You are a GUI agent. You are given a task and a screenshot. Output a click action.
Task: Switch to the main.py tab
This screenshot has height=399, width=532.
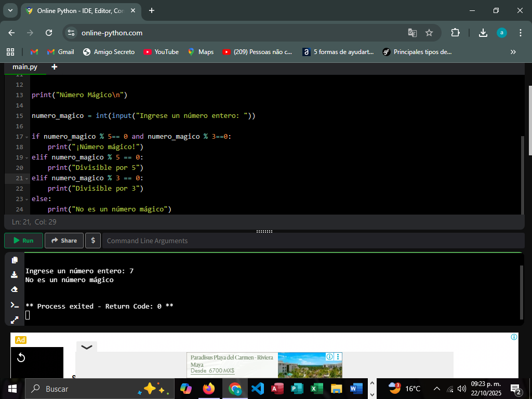(x=25, y=67)
